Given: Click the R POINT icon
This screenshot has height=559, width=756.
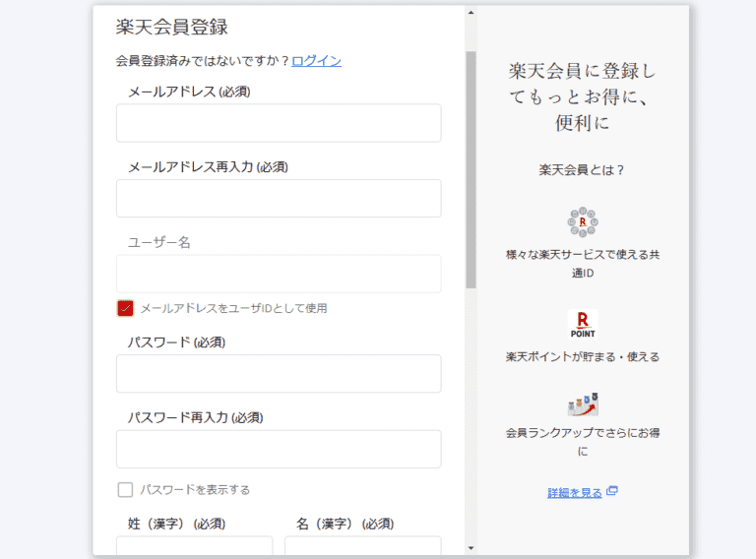Looking at the screenshot, I should (583, 325).
